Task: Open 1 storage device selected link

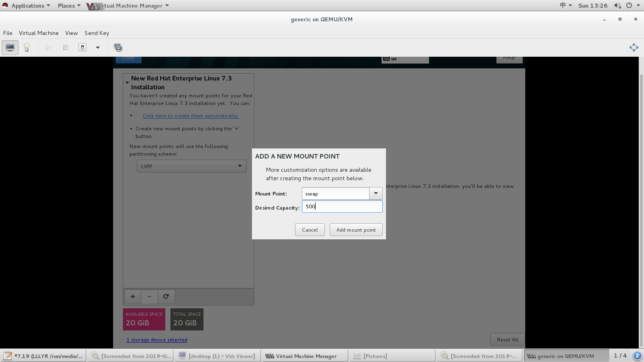Action: coord(157,340)
